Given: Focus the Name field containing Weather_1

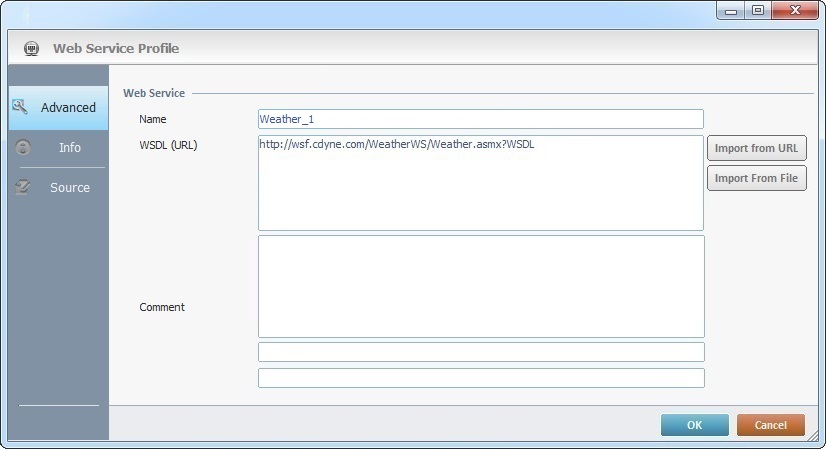Looking at the screenshot, I should [480, 119].
